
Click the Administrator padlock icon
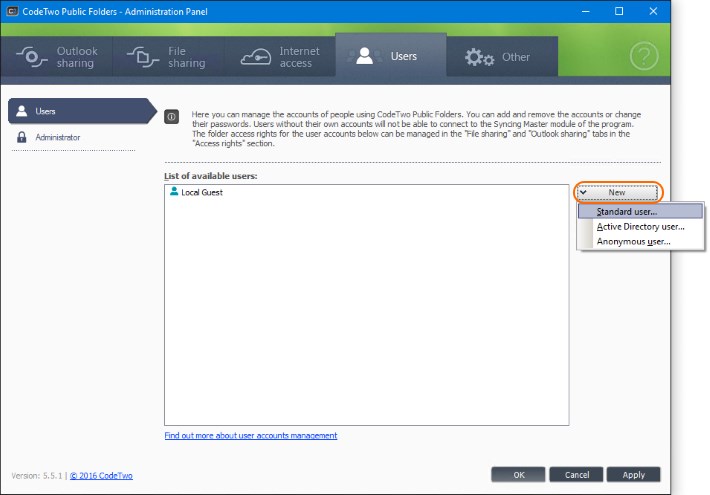tap(21, 137)
